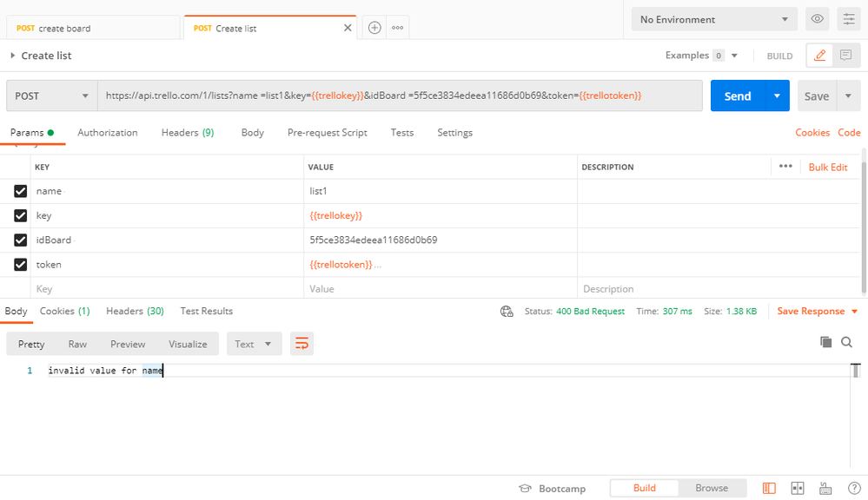Open response format Text dropdown
868x500 pixels.
tap(253, 344)
